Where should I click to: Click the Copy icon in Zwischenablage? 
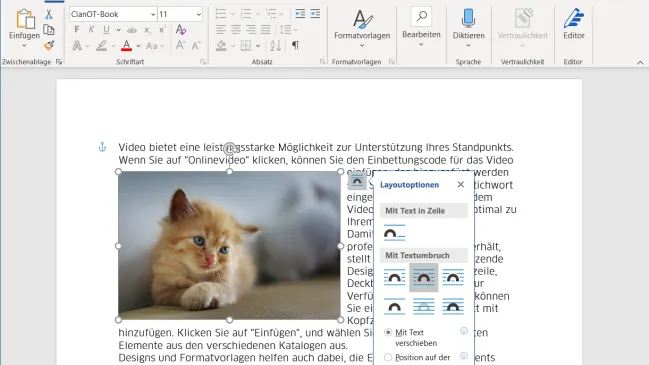coord(49,30)
